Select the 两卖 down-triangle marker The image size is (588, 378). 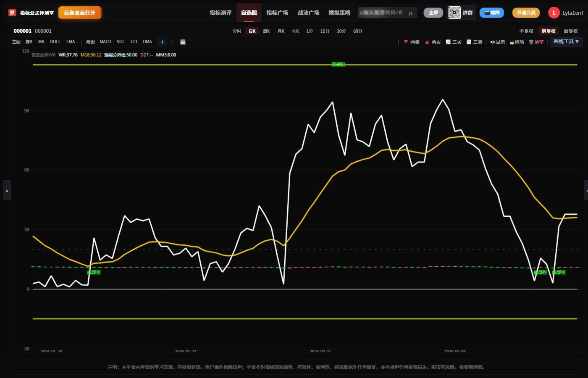[x=412, y=42]
